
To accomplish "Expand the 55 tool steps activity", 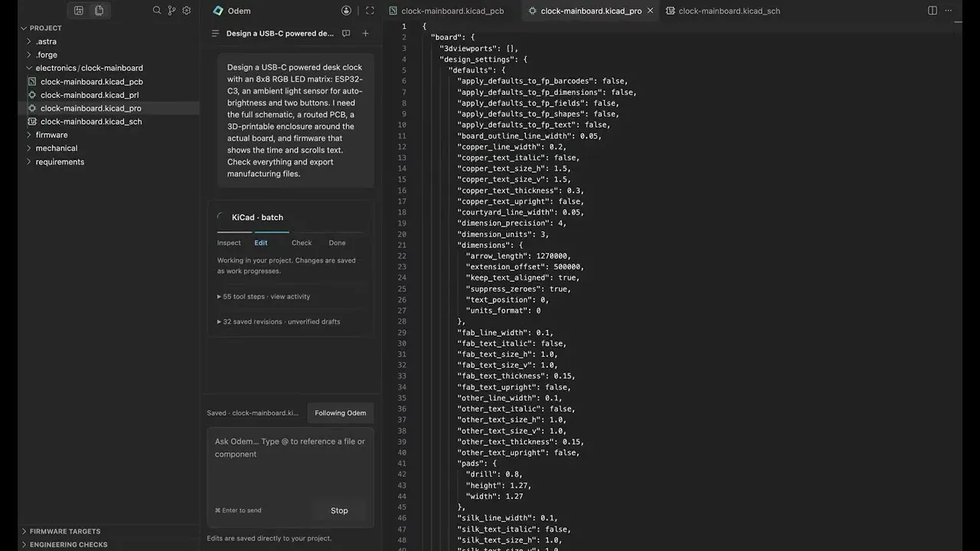I will point(264,296).
